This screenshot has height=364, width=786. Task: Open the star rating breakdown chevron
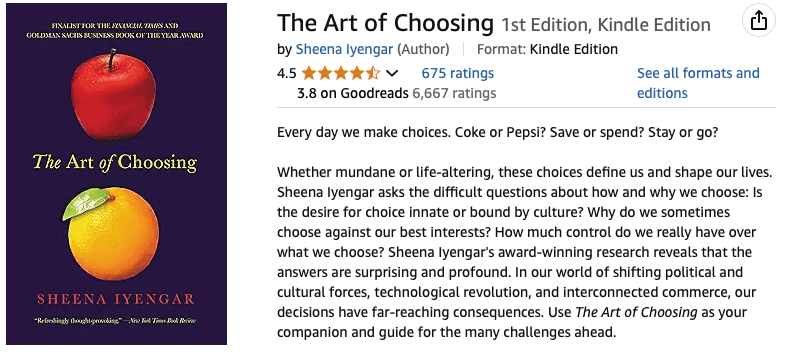(392, 74)
